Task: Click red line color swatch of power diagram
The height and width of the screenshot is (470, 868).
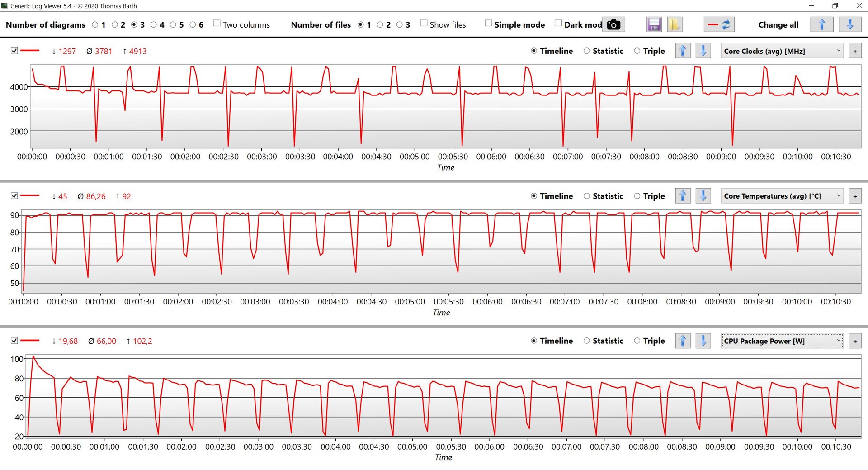Action: 30,341
